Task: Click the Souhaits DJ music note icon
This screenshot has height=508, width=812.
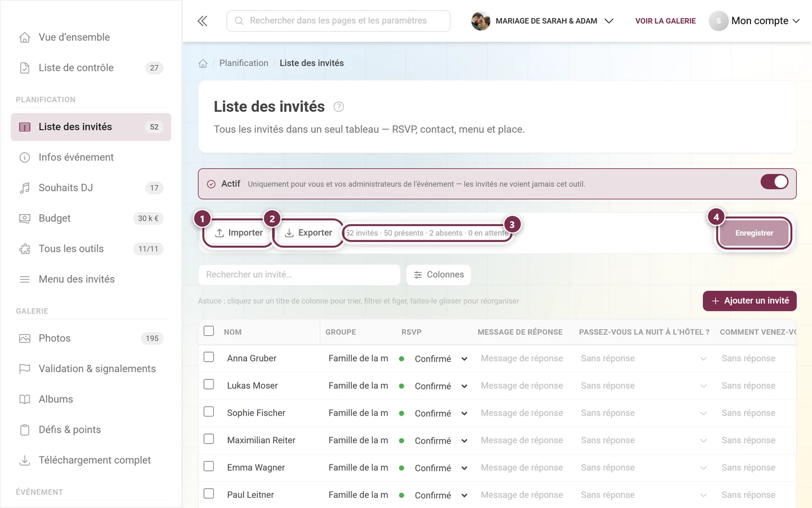Action: click(x=25, y=188)
